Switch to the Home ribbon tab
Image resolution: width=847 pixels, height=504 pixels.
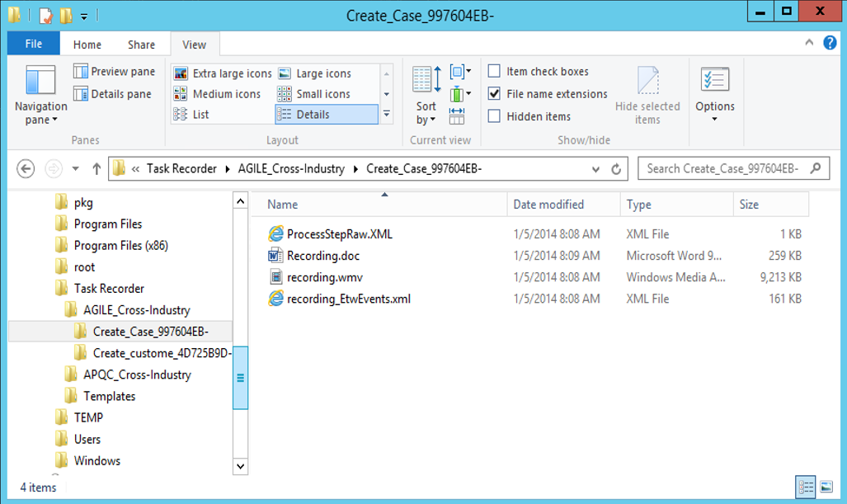[87, 45]
